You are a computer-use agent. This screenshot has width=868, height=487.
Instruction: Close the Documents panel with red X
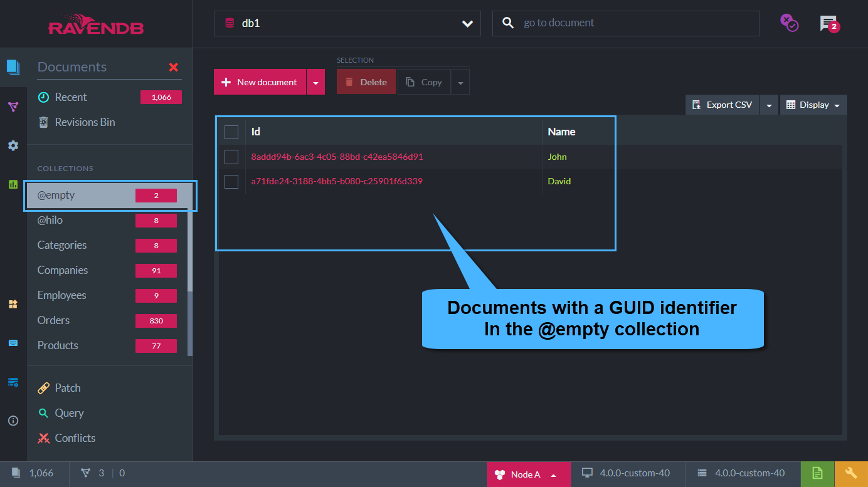[174, 67]
